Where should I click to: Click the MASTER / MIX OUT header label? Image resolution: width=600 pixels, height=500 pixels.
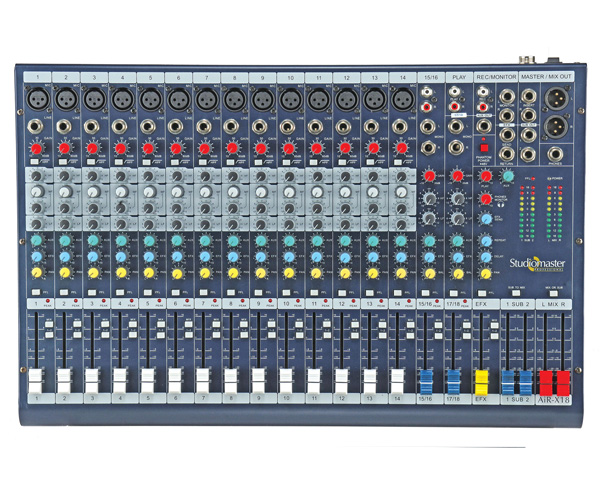click(x=546, y=77)
